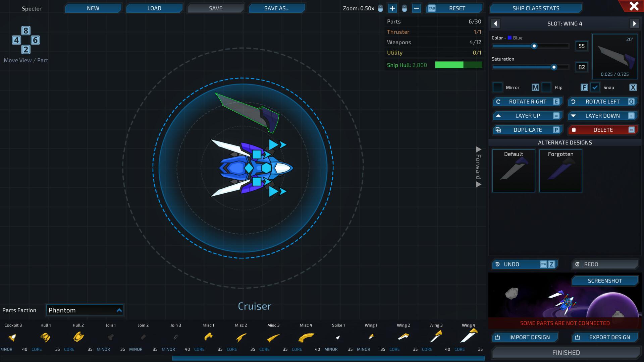This screenshot has width=644, height=362.
Task: Select the Cockpit 3 part icon
Action: coord(12,338)
